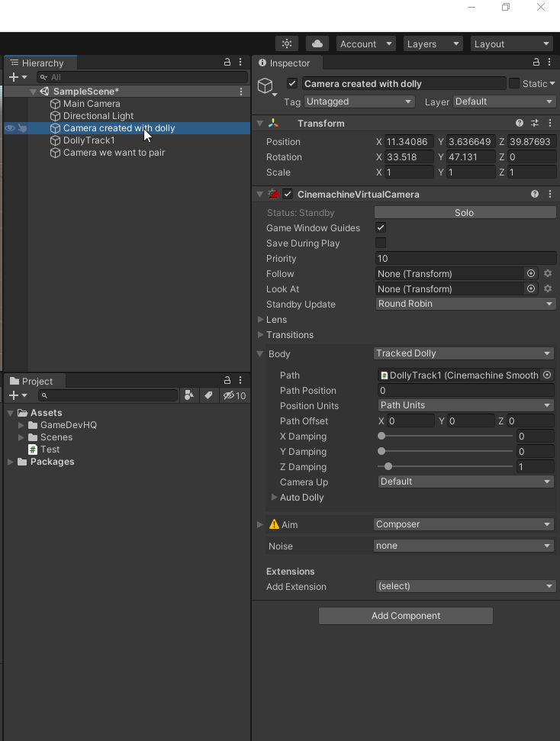This screenshot has width=560, height=741.
Task: Expand Auto Dolly settings
Action: [x=274, y=497]
